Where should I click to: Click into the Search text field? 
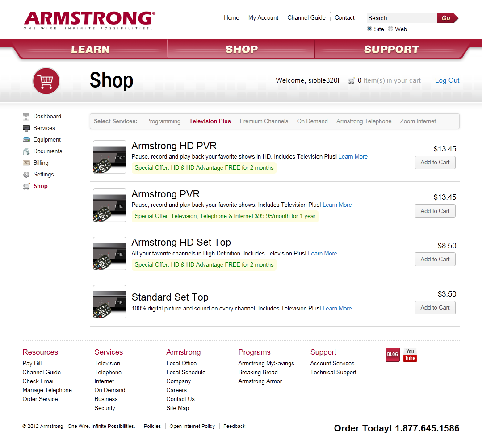tap(401, 18)
